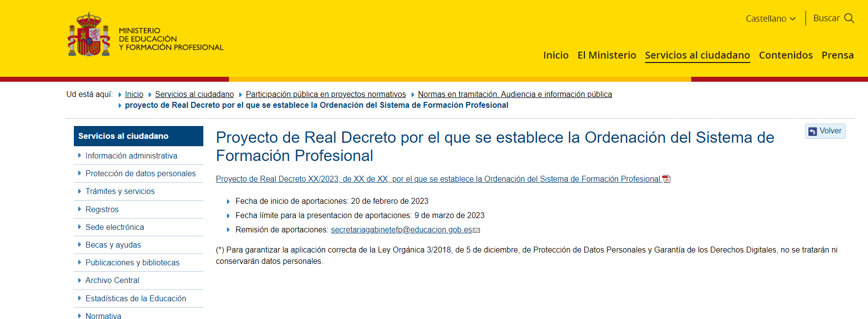Click the Volver back arrow icon
Screen dimensions: 868x319
(x=812, y=131)
